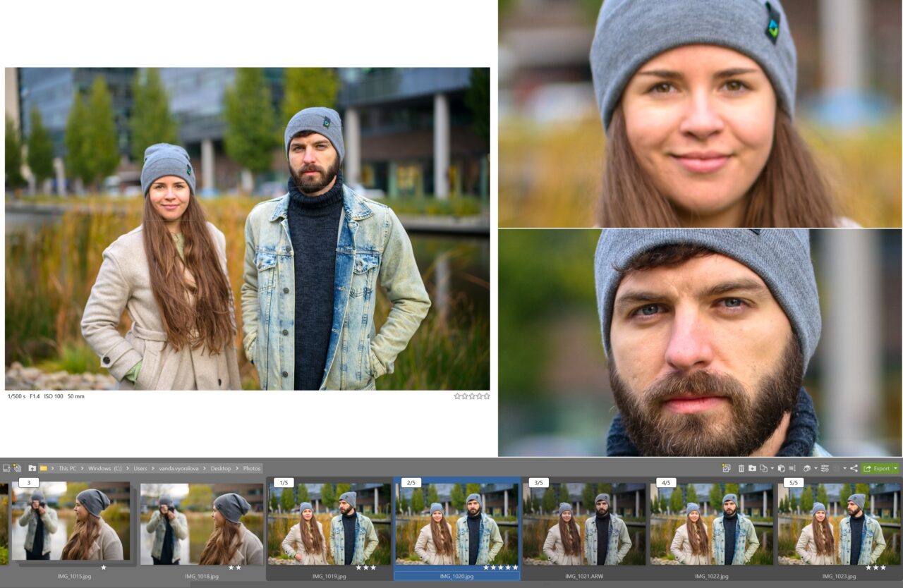This screenshot has height=588, width=903.
Task: Click the three-star rating on IMG_1023.jpg thumbnail
Action: pyautogui.click(x=876, y=567)
